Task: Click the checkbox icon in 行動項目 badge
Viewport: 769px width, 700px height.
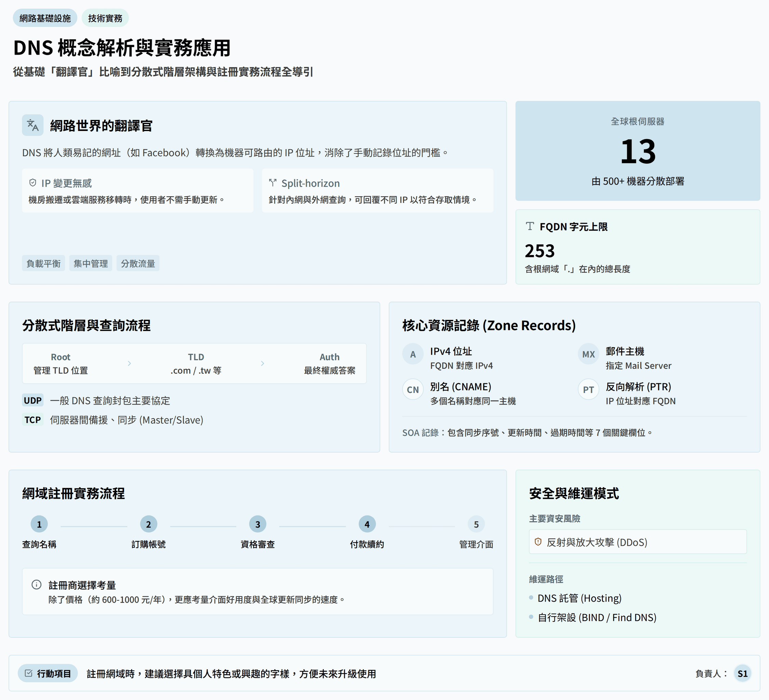Action: tap(29, 673)
